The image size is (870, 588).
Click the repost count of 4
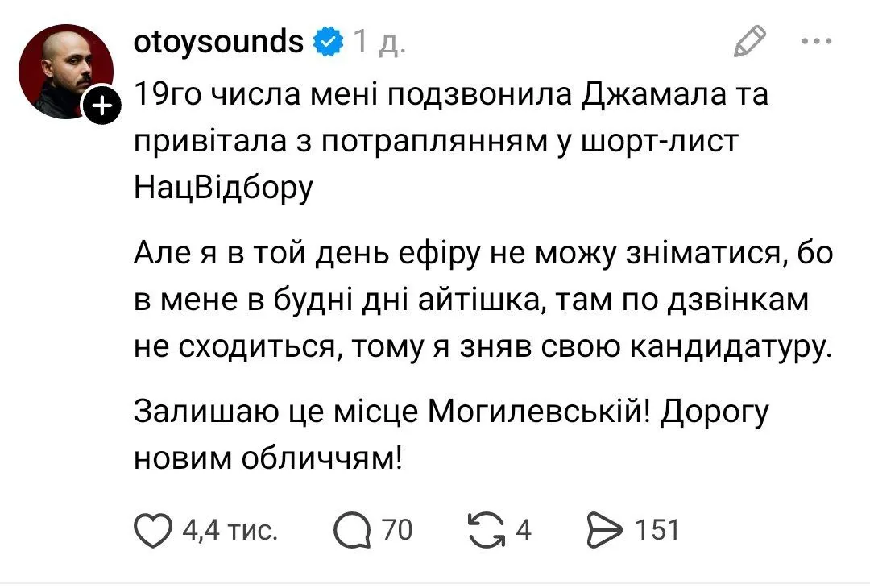523,530
